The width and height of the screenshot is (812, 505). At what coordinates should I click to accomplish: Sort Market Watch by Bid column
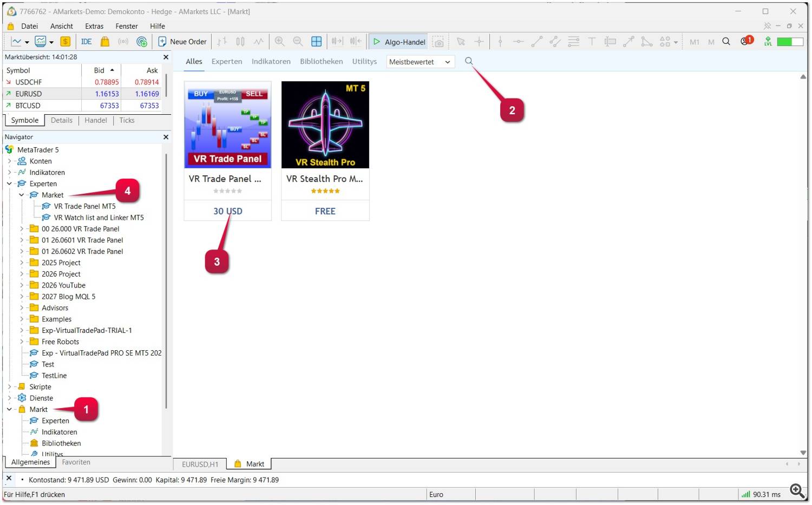101,70
